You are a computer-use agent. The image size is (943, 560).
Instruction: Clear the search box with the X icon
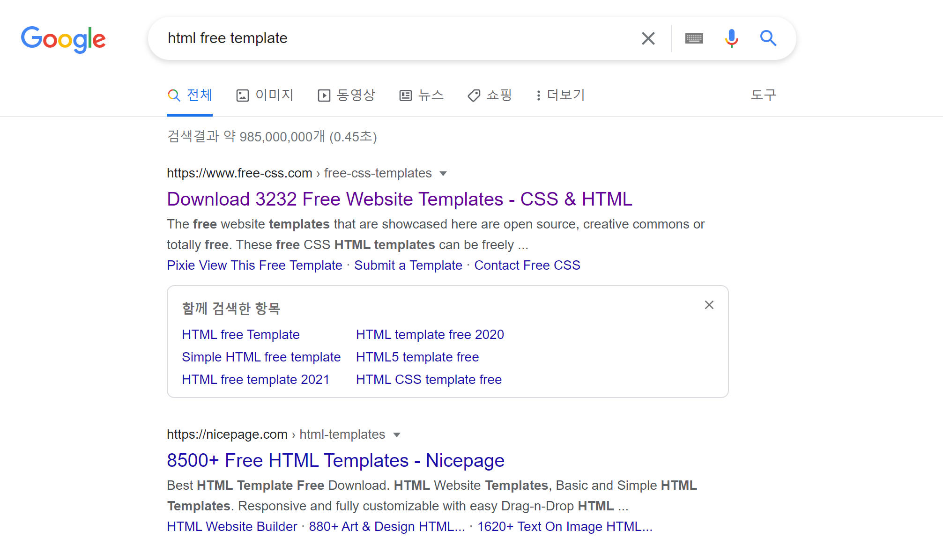pos(648,38)
